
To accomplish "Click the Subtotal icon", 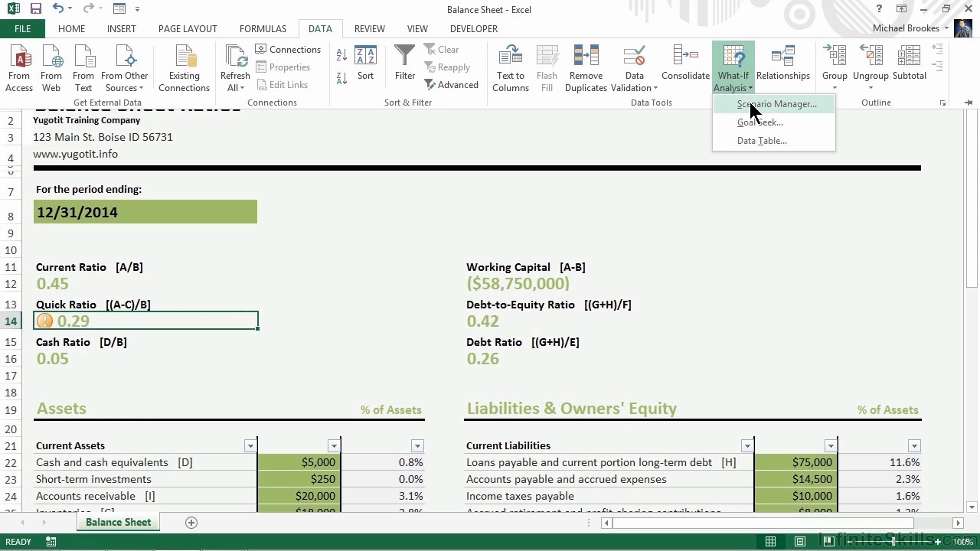I will click(x=909, y=64).
